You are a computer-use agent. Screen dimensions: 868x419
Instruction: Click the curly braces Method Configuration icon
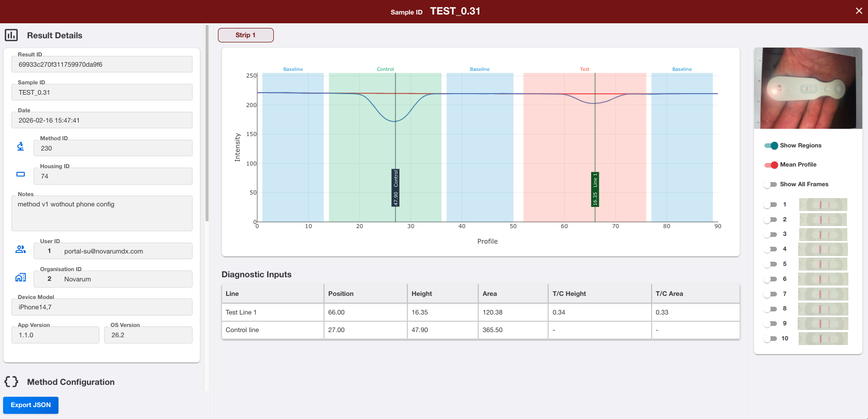(11, 382)
